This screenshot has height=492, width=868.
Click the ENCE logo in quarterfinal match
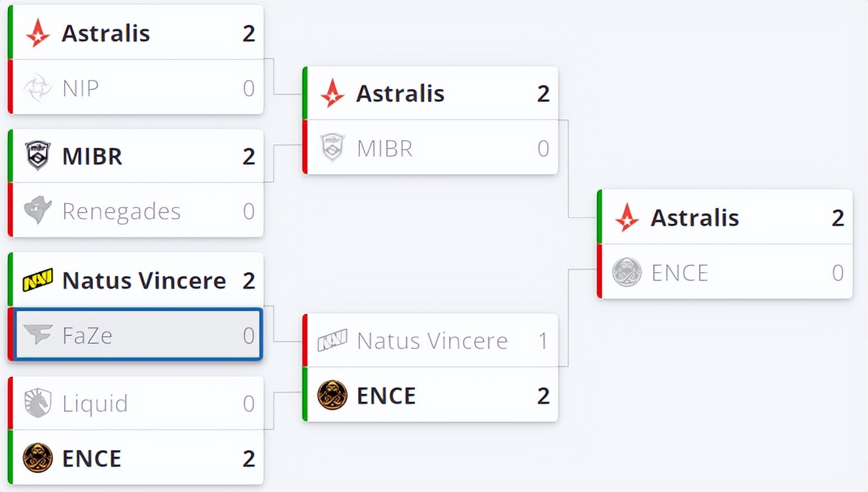coord(38,458)
